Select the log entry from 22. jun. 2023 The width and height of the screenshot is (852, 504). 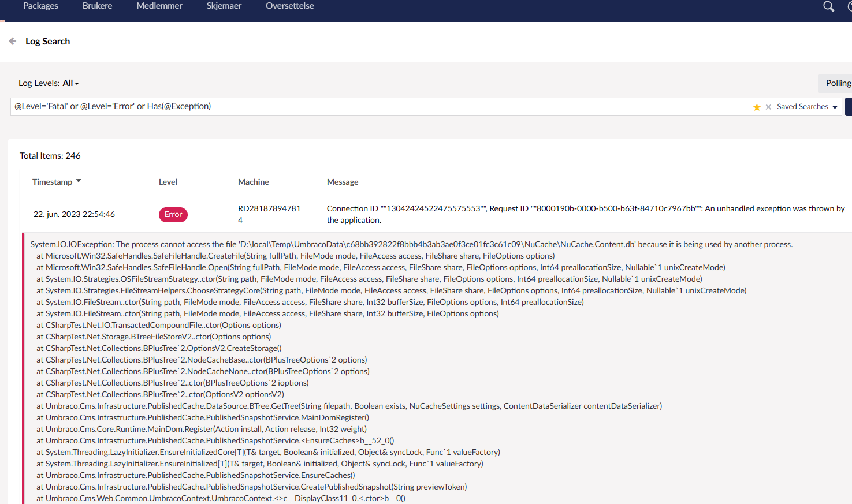[x=74, y=214]
